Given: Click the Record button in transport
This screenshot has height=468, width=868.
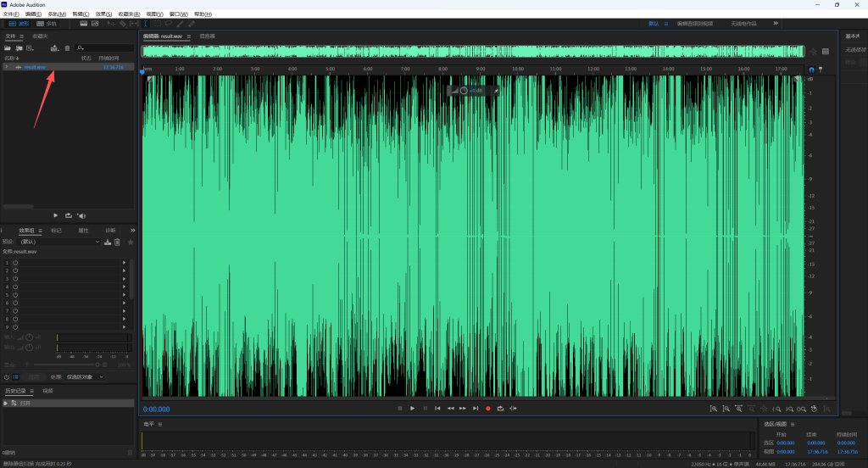Looking at the screenshot, I should click(487, 409).
